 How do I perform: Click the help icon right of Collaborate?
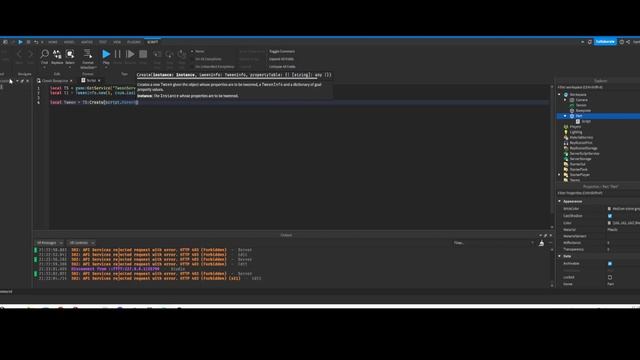point(622,42)
